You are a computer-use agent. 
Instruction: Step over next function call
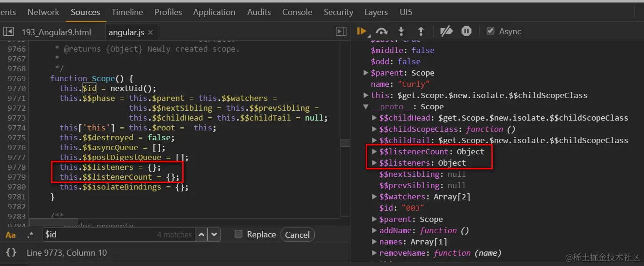click(x=382, y=31)
